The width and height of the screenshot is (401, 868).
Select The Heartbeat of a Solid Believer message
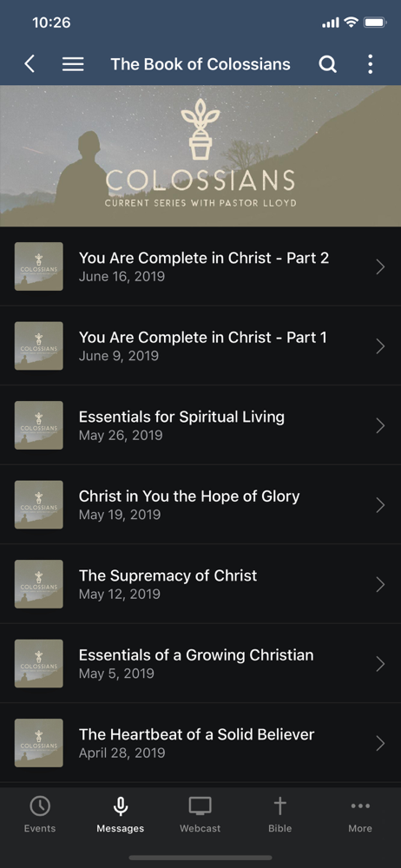(200, 743)
